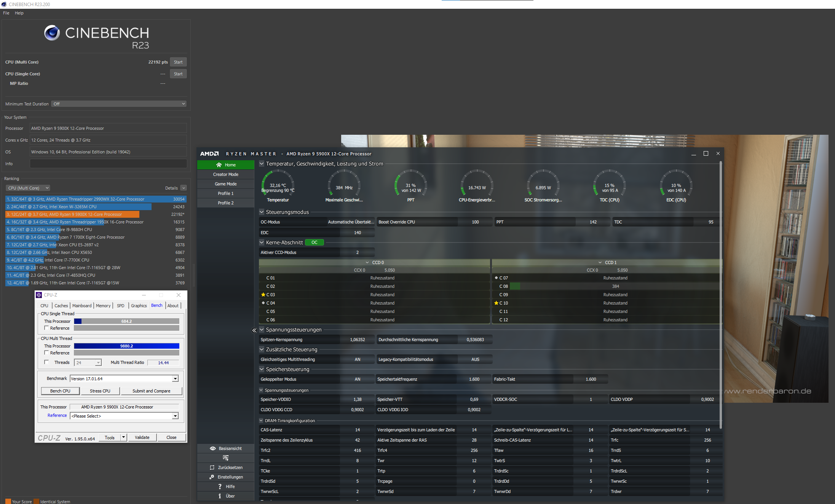Click the star marker next to core C 10
This screenshot has width=835, height=504.
[x=496, y=303]
